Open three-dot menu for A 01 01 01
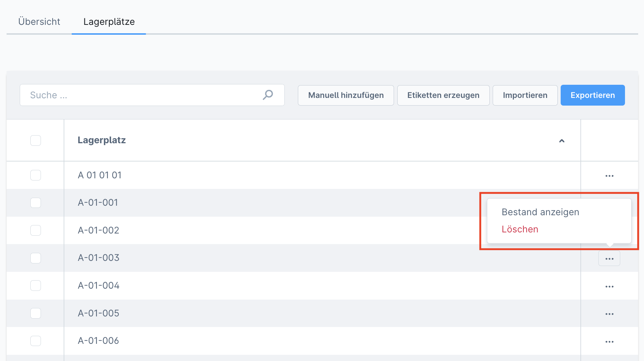 click(x=609, y=176)
